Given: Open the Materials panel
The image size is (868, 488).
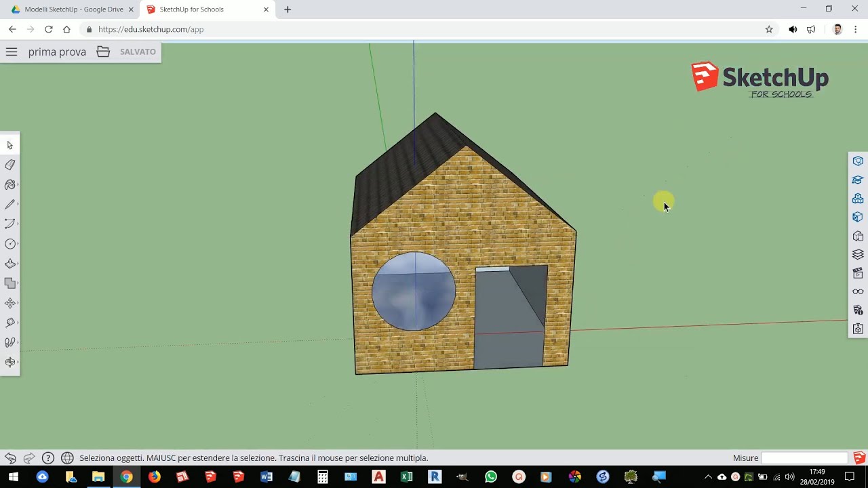Looking at the screenshot, I should [x=858, y=217].
